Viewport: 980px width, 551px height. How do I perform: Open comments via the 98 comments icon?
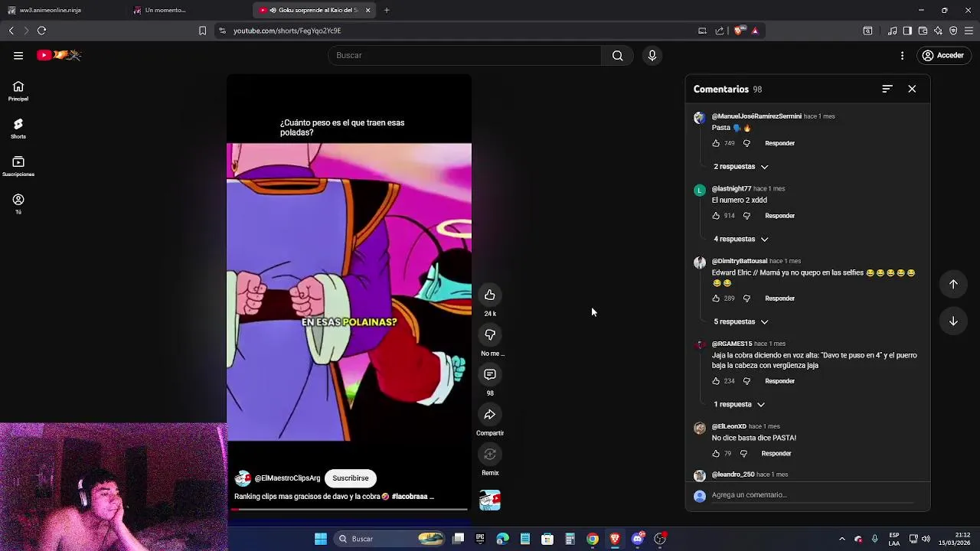[x=490, y=375]
